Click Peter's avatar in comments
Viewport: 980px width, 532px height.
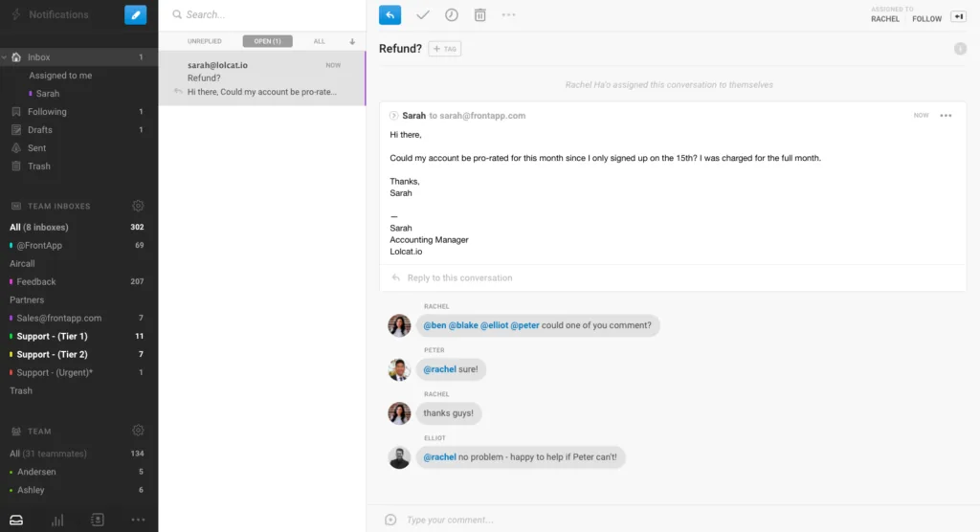pos(399,369)
